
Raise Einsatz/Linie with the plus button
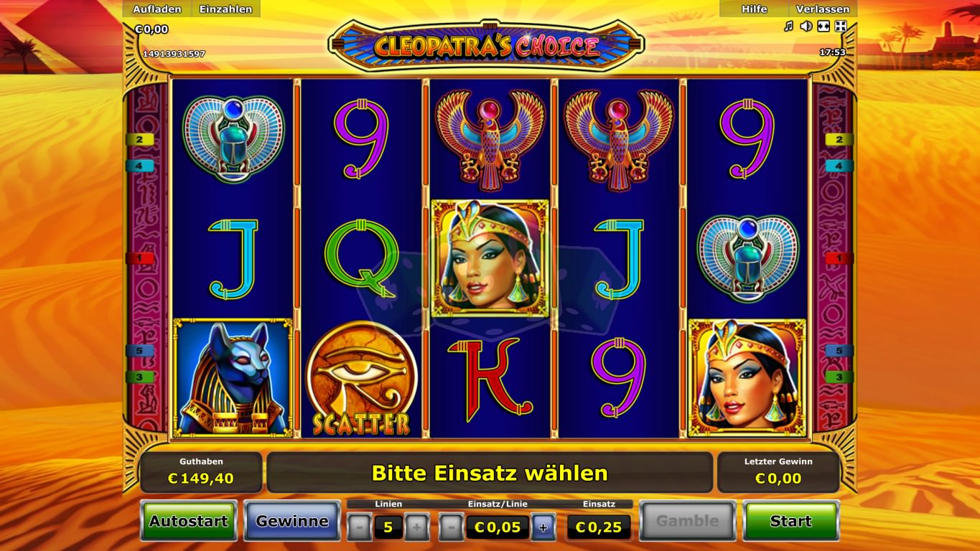[543, 527]
